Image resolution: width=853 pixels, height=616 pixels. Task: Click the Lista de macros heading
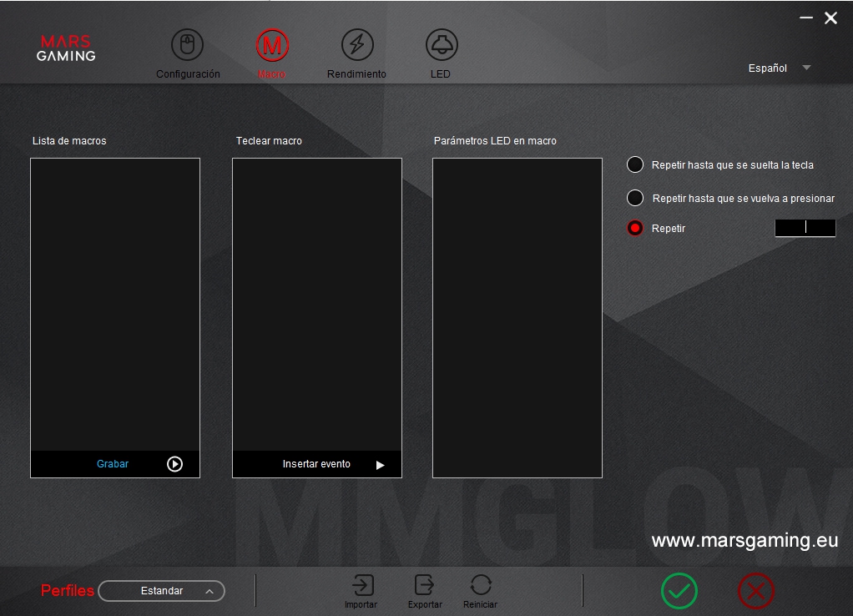tap(69, 141)
